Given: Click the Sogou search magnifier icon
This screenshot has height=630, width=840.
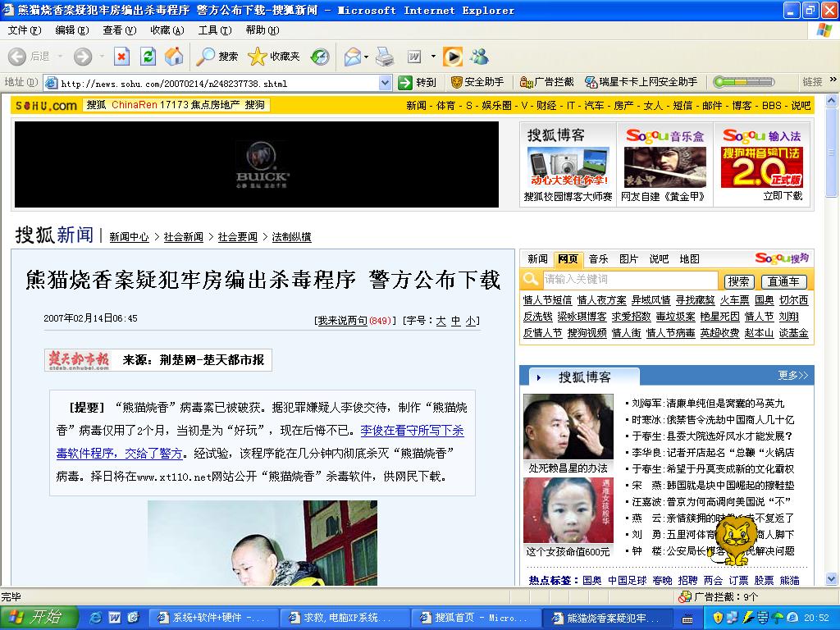Looking at the screenshot, I should click(x=531, y=279).
